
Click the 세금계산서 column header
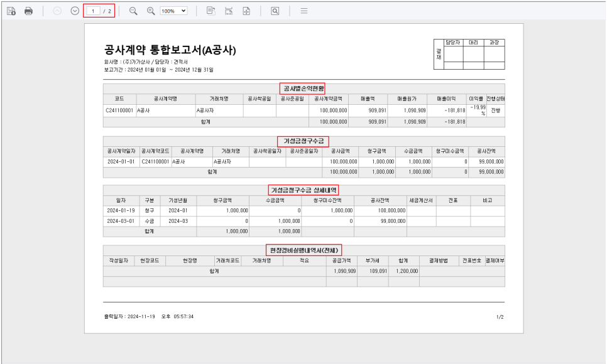pyautogui.click(x=421, y=200)
